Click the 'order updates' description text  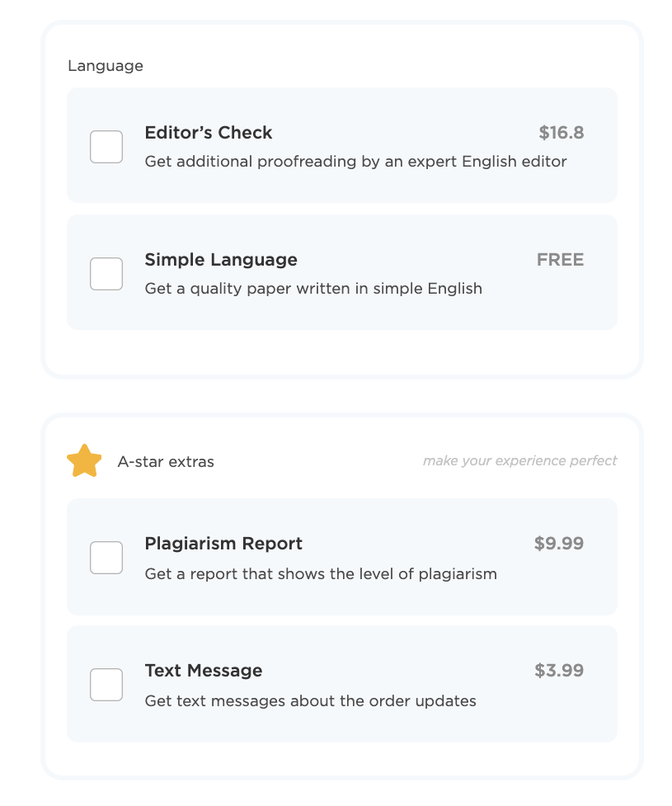[310, 700]
